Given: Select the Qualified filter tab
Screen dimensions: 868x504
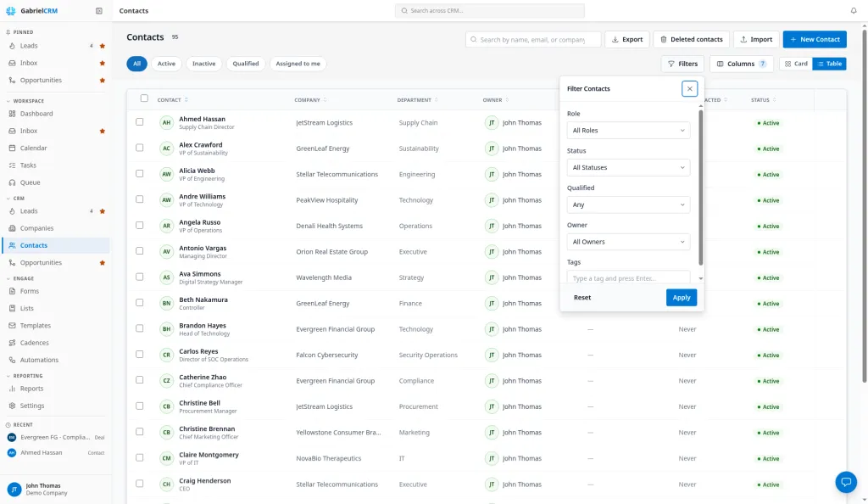Looking at the screenshot, I should [246, 64].
